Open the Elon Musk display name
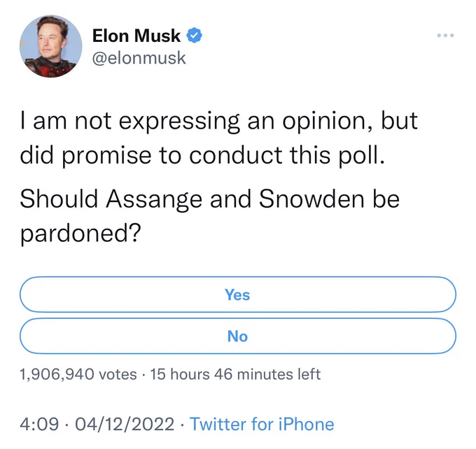The width and height of the screenshot is (476, 449). [x=136, y=36]
